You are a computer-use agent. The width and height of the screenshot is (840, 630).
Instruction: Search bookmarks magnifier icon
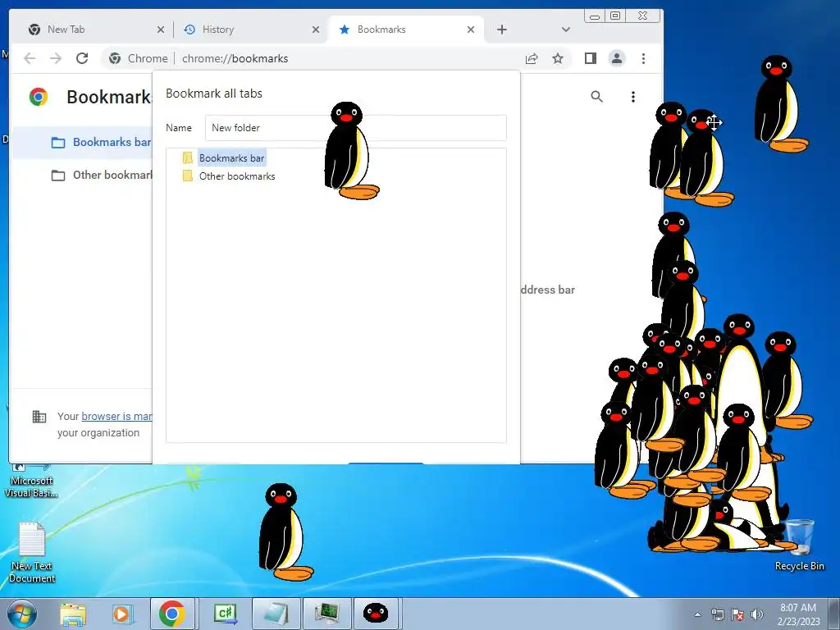597,97
